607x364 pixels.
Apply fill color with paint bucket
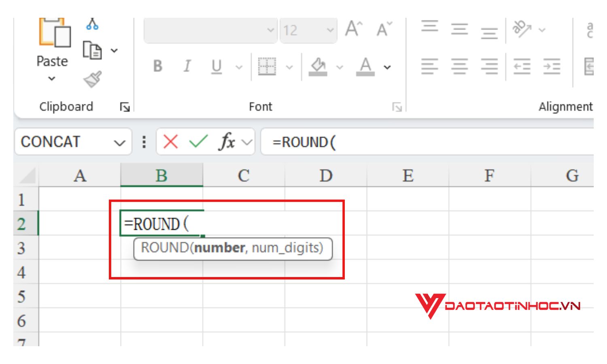[318, 66]
